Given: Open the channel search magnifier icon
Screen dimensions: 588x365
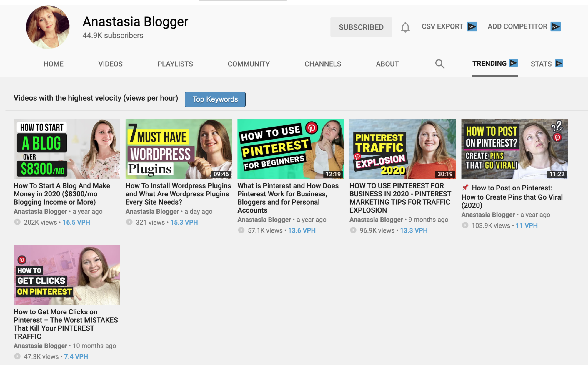Looking at the screenshot, I should coord(440,64).
